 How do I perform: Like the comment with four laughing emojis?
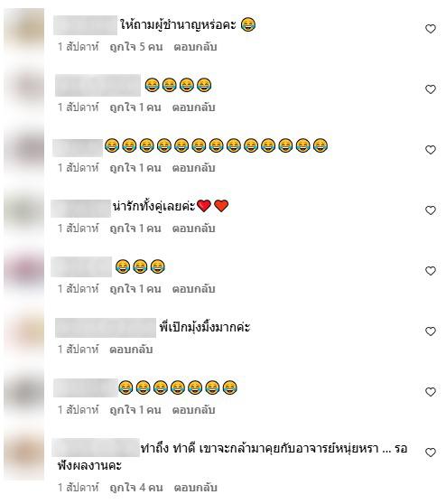[x=431, y=89]
